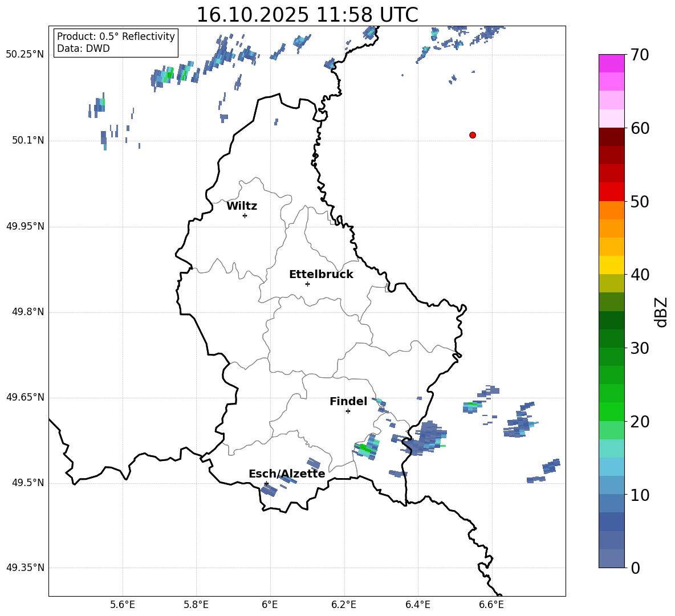675x616 pixels.
Task: Pick the yellow colorbar segment above 40
Action: (x=611, y=265)
